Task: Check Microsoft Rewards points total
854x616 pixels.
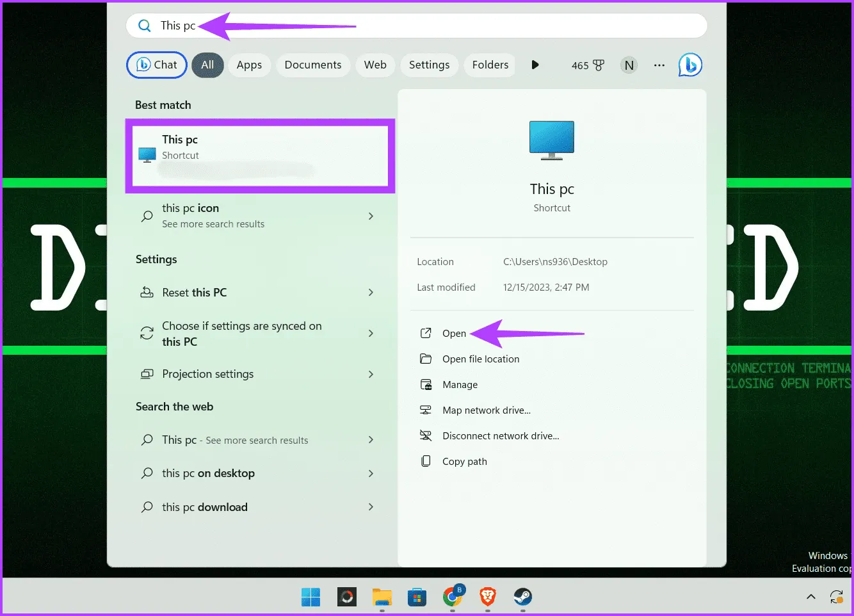Action: tap(587, 65)
